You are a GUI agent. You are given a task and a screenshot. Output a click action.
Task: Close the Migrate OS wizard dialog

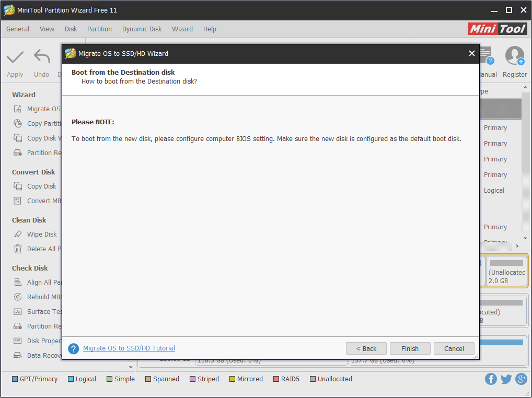471,53
